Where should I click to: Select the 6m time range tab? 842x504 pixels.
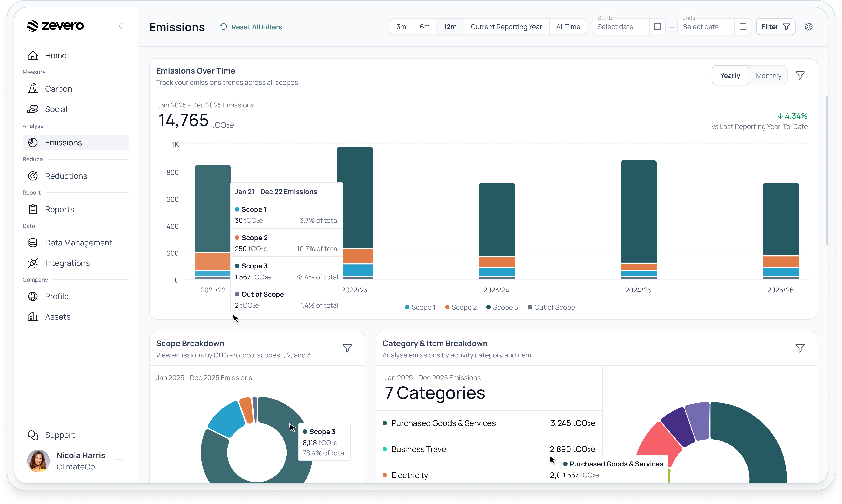(425, 27)
